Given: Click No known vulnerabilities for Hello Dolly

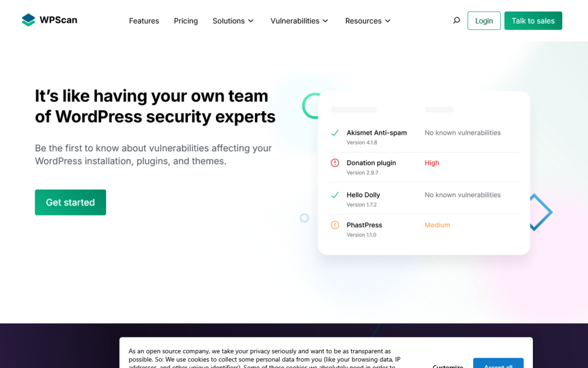Looking at the screenshot, I should click(x=462, y=195).
